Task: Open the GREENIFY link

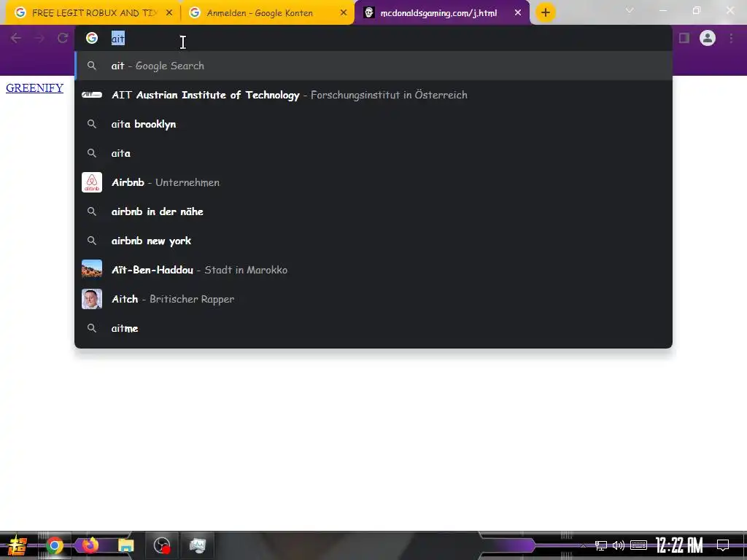Action: click(x=35, y=88)
